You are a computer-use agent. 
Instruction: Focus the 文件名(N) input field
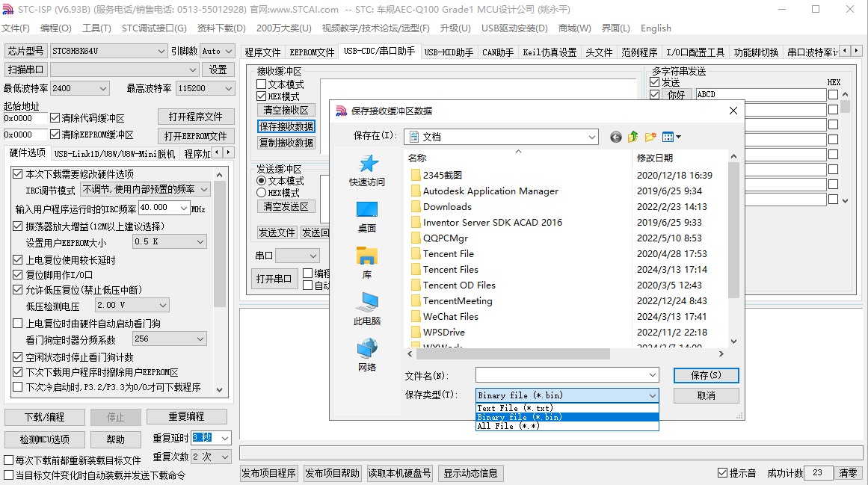tap(567, 375)
